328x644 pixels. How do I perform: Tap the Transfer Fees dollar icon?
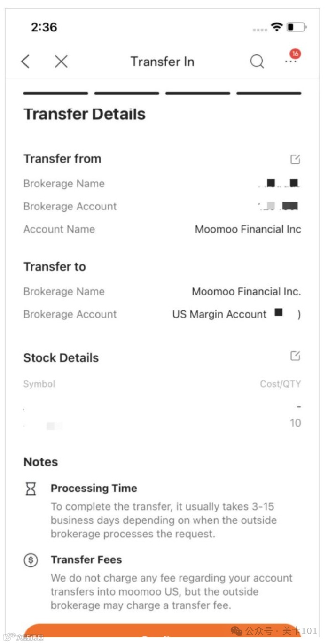click(x=31, y=560)
